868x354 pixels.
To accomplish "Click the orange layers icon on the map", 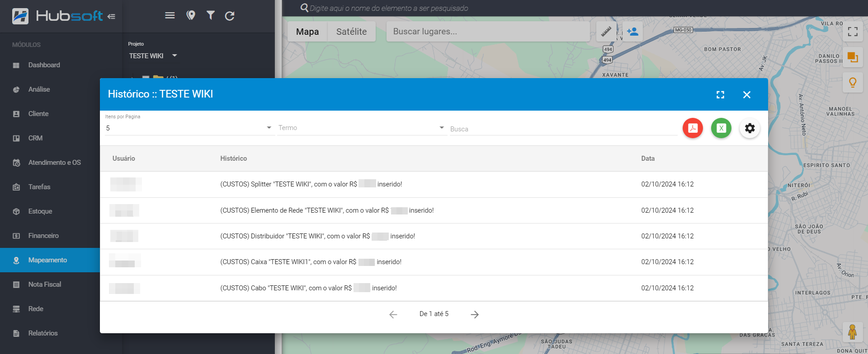I will 853,57.
